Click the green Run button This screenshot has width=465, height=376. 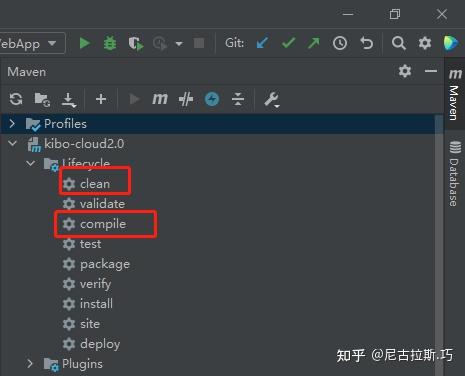coord(85,43)
